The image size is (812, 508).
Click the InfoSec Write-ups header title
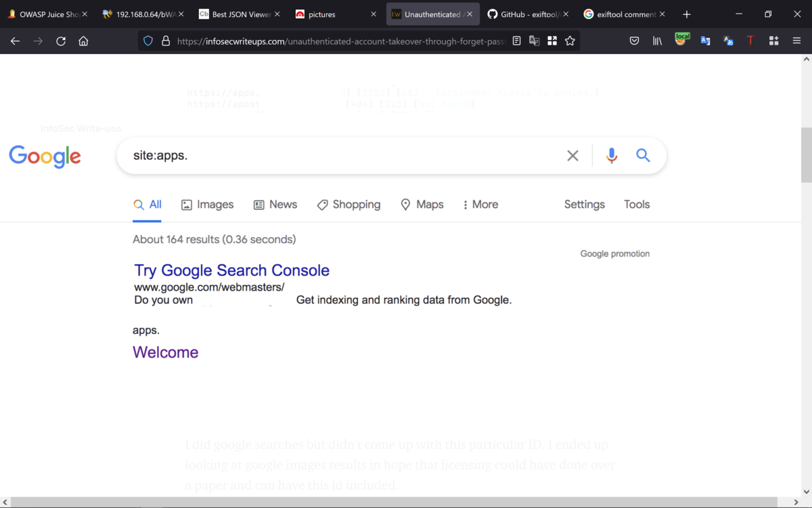81,128
